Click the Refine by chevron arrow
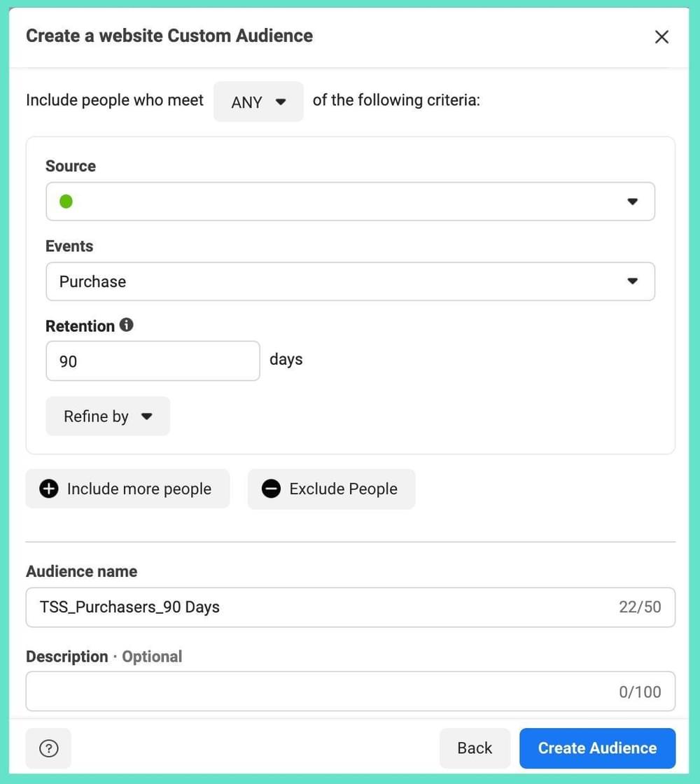Image resolution: width=700 pixels, height=784 pixels. pos(147,416)
